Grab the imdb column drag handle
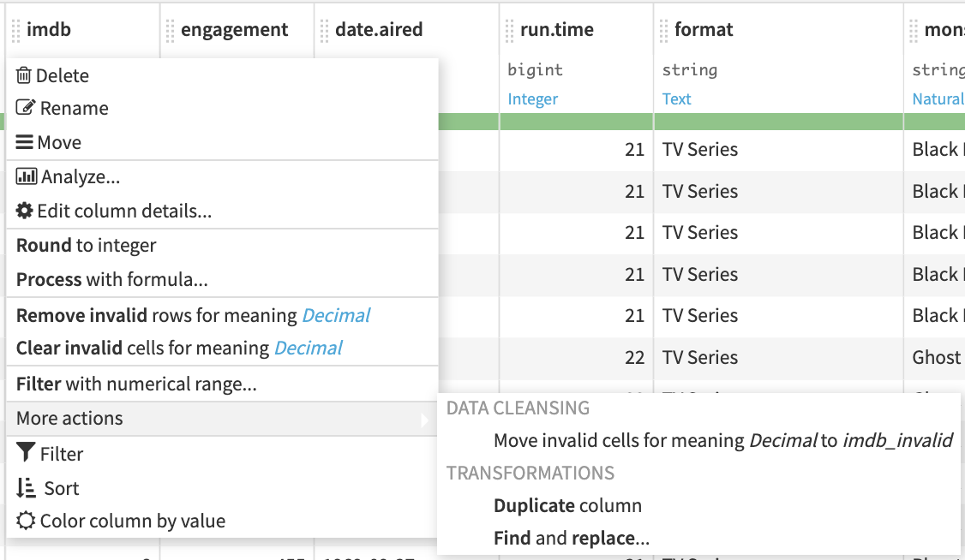The height and width of the screenshot is (560, 965). tap(15, 31)
